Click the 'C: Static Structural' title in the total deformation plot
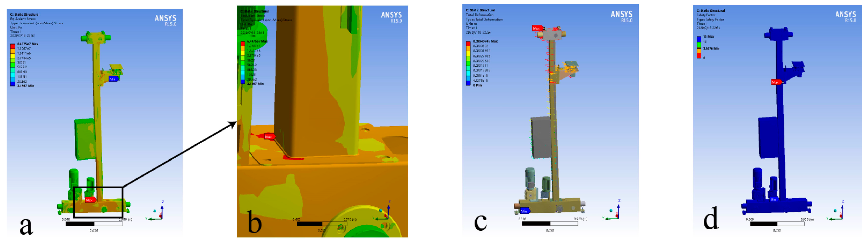Viewport: 868px width, 244px height. (480, 10)
